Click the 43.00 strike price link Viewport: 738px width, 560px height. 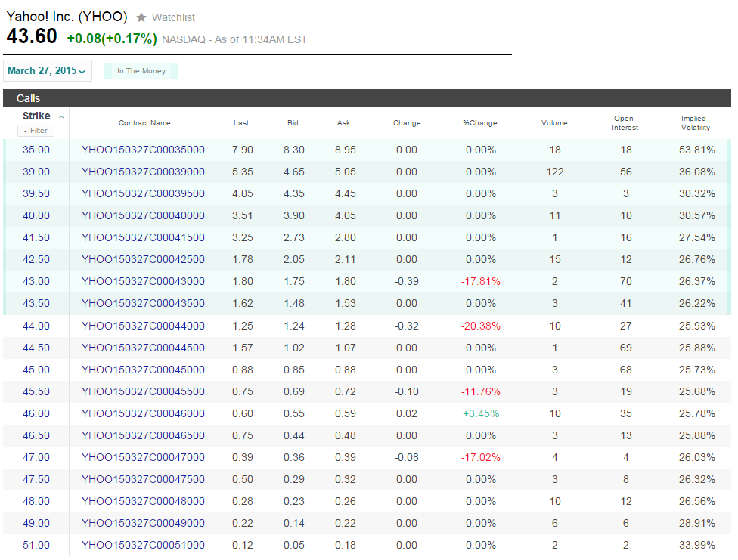(x=36, y=281)
